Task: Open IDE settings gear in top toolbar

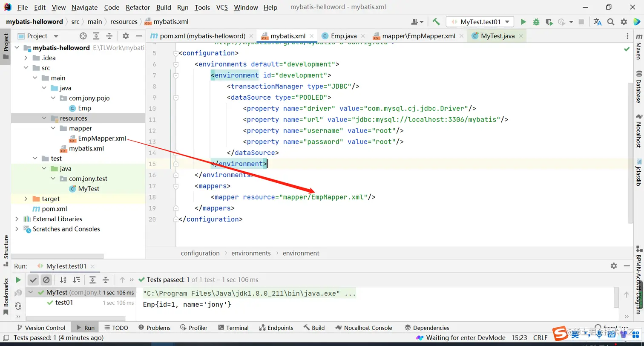Action: click(624, 22)
